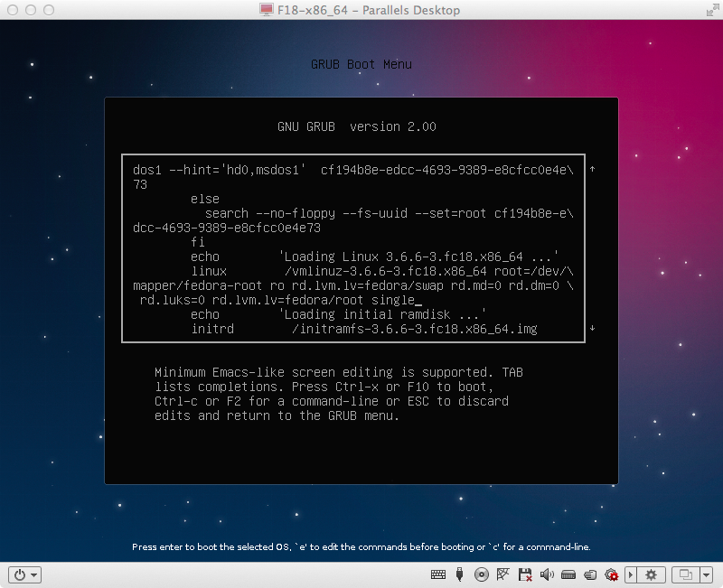
Task: Click the floppy disk icon with red X
Action: point(525,574)
